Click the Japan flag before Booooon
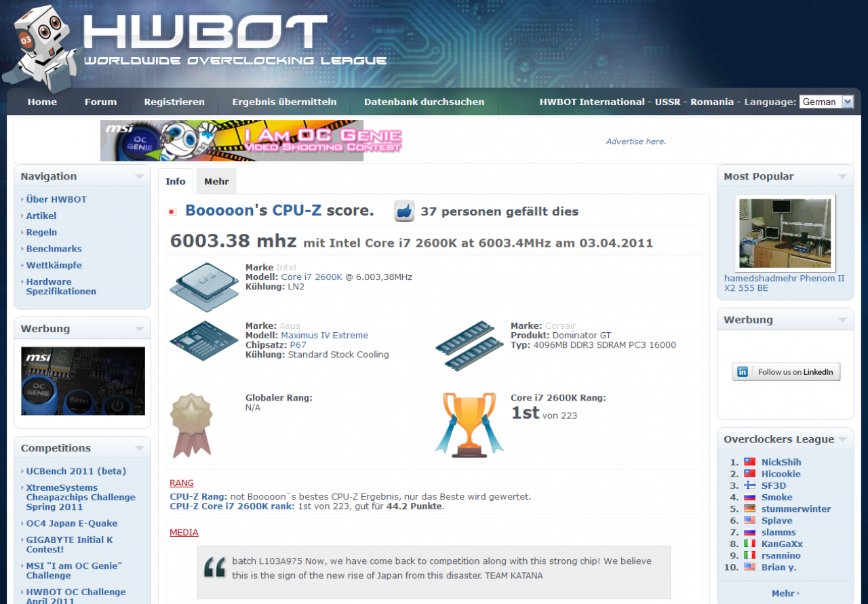This screenshot has height=604, width=868. point(172,212)
